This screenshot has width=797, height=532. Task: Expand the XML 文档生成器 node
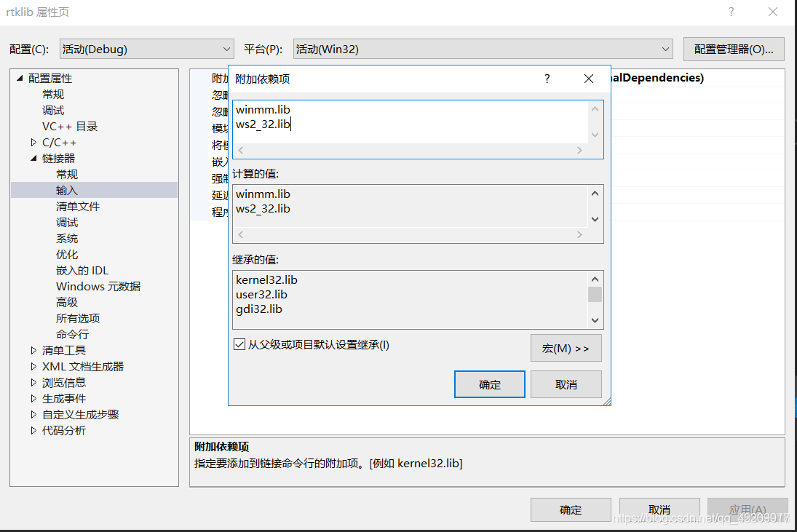33,366
